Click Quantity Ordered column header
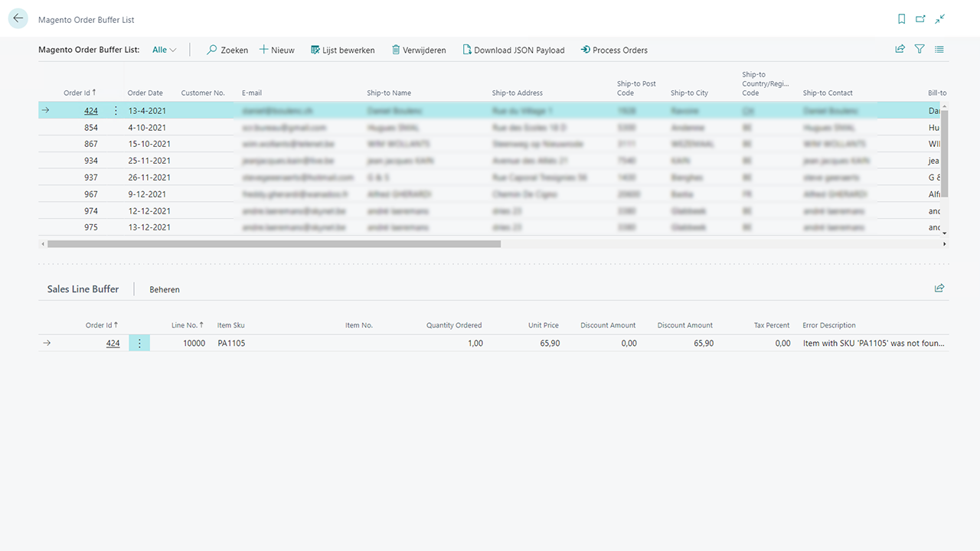Screen dimensions: 980x551 [x=454, y=325]
